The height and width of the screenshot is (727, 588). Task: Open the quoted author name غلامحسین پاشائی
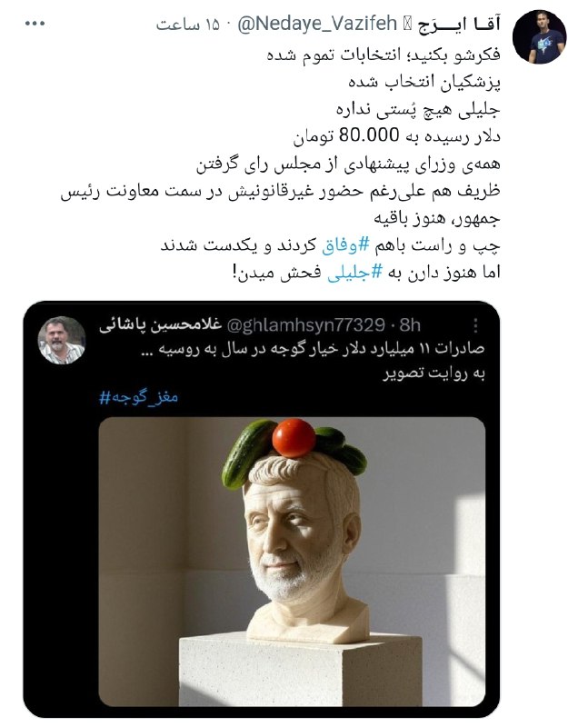point(161,324)
